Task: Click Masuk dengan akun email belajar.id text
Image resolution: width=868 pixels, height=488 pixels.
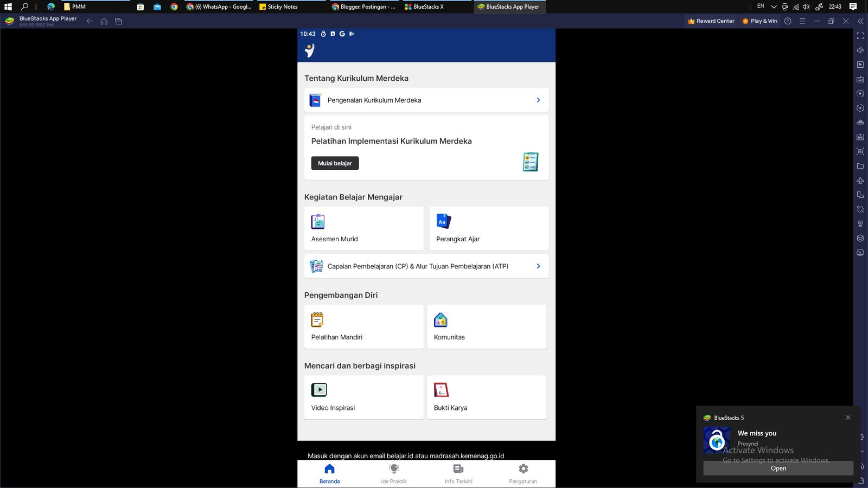Action: (x=406, y=456)
